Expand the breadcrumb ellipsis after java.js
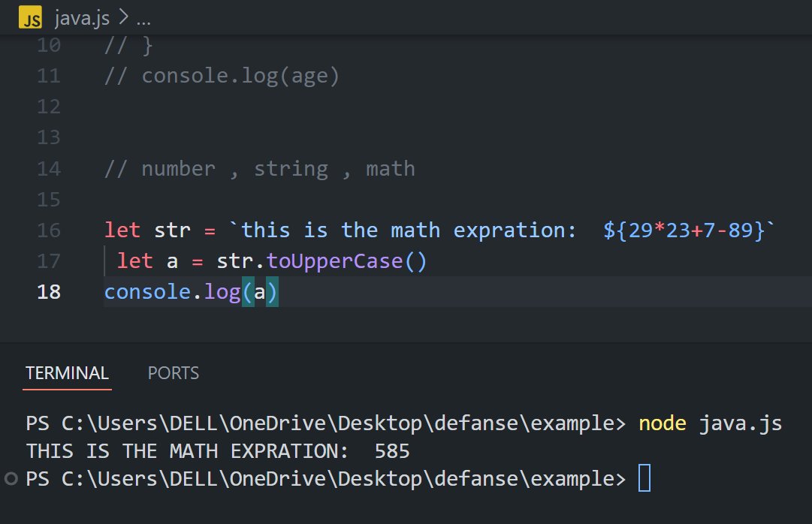 tap(143, 20)
